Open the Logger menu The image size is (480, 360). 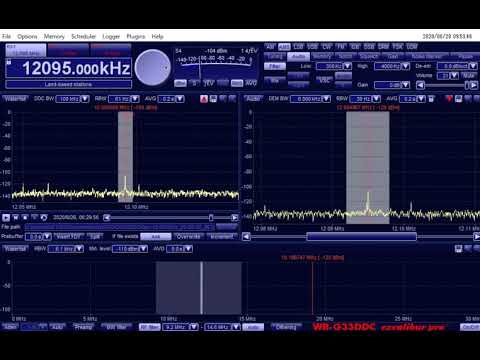tap(111, 36)
